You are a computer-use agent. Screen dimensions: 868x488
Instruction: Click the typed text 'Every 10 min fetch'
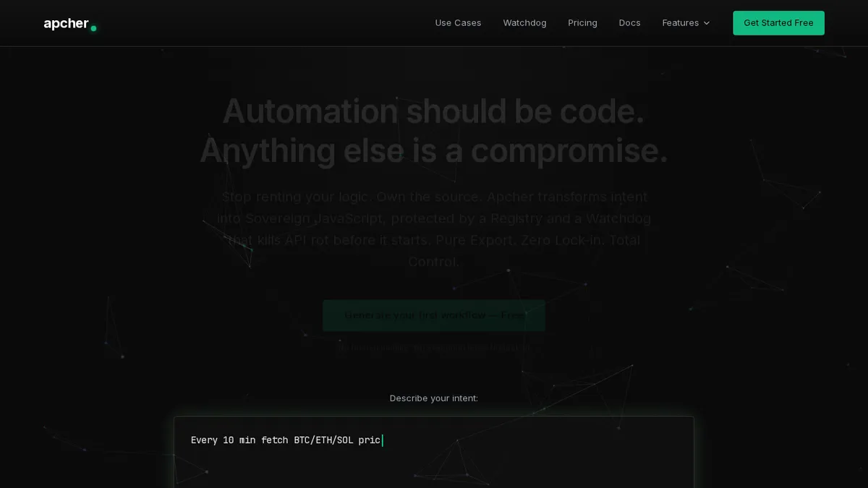[239, 440]
